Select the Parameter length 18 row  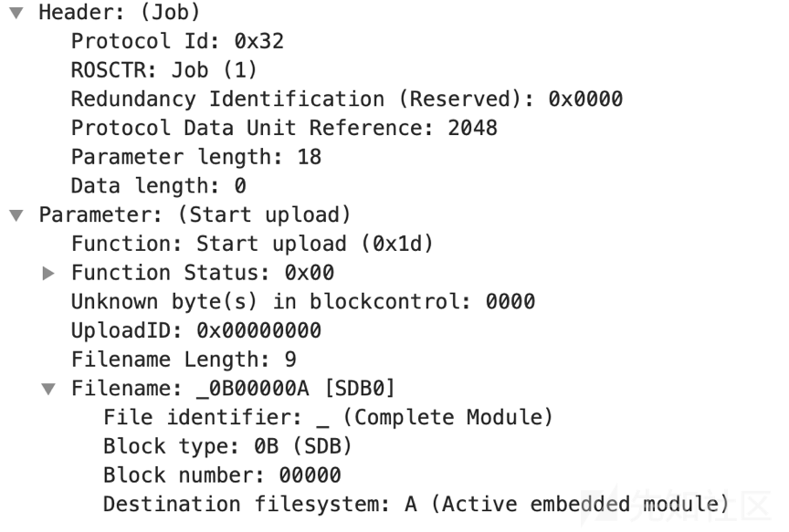(x=196, y=157)
